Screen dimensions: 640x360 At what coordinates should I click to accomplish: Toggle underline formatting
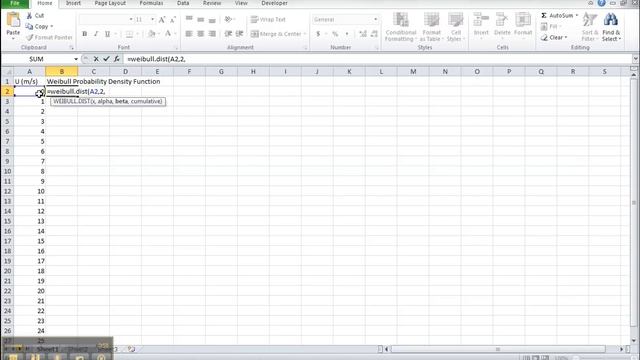click(x=107, y=34)
